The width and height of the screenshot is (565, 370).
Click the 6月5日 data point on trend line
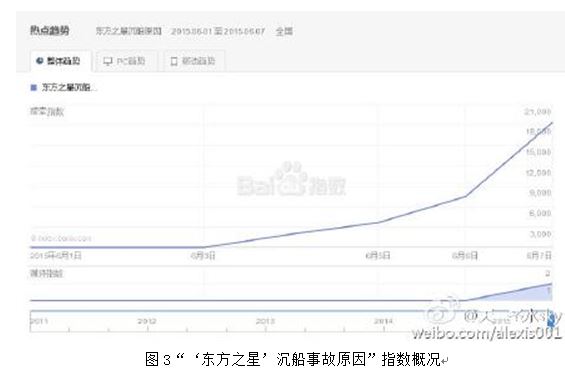[378, 222]
